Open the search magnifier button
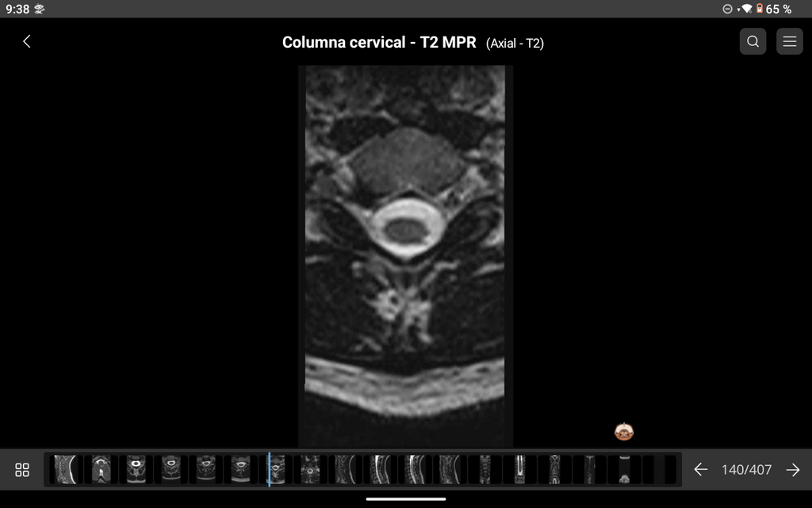This screenshot has height=508, width=812. coord(753,41)
